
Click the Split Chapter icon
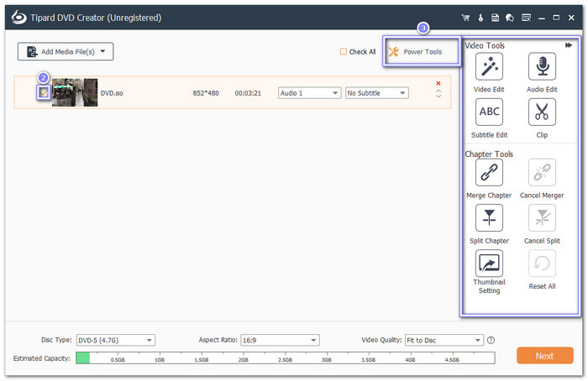(x=489, y=217)
